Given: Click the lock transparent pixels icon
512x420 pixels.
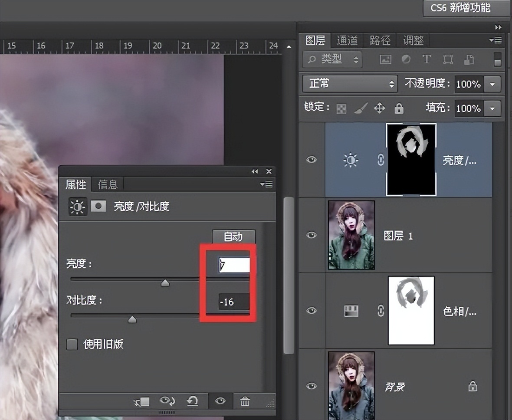Looking at the screenshot, I should [341, 108].
